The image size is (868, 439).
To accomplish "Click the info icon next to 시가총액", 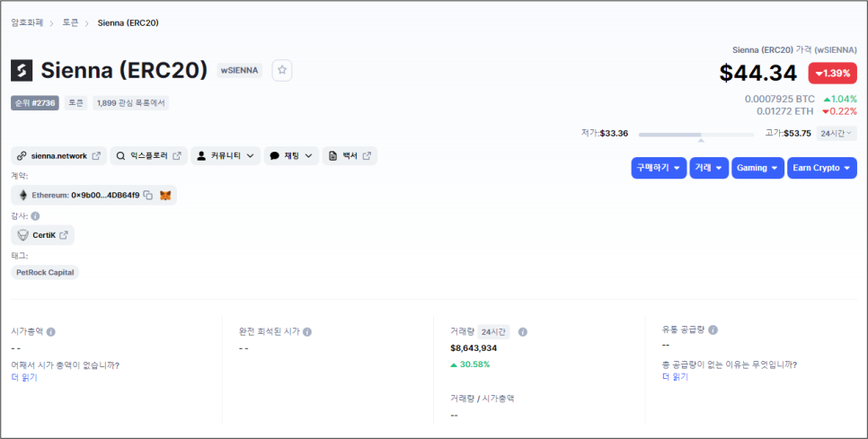I will click(50, 331).
